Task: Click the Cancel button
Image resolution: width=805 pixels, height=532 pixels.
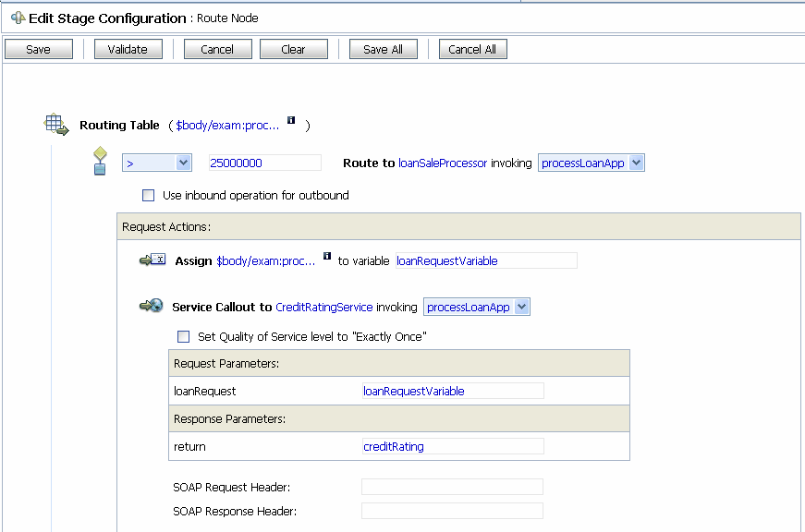Action: [x=218, y=49]
